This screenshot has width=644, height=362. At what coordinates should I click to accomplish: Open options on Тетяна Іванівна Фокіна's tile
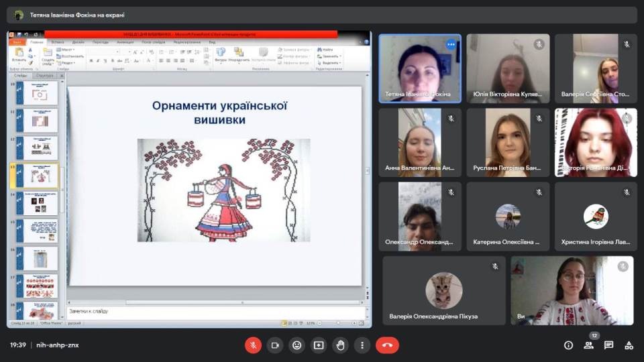coord(451,45)
